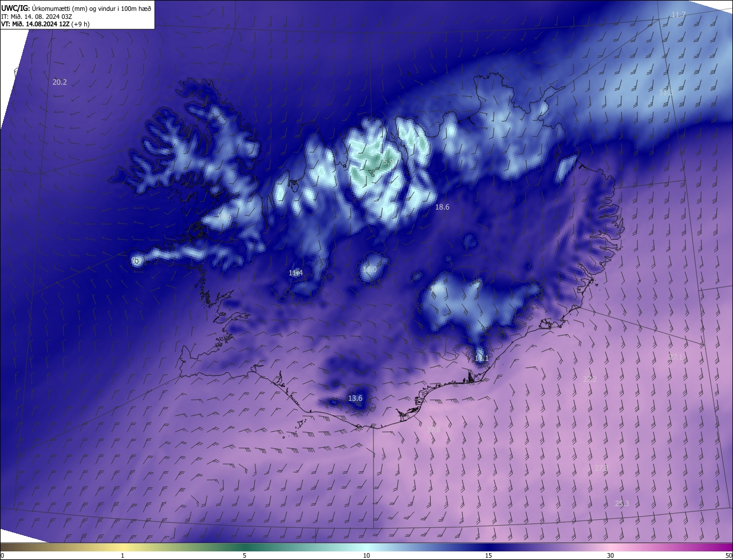Click the color scale tick label 50

(728, 555)
